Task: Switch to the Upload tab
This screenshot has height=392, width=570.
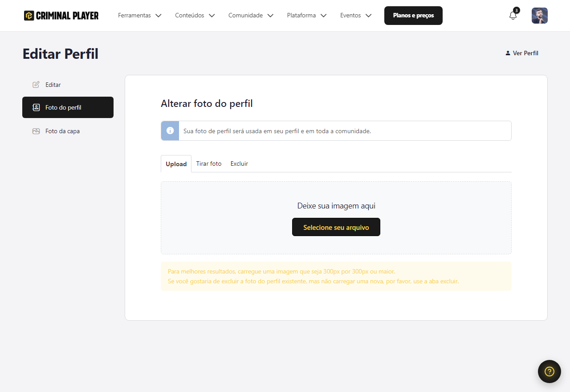Action: pyautogui.click(x=176, y=164)
